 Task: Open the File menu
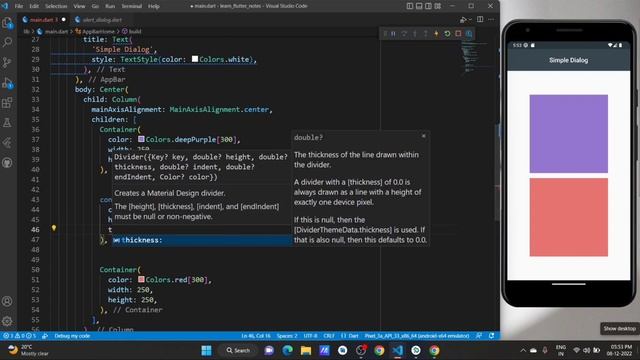click(19, 6)
